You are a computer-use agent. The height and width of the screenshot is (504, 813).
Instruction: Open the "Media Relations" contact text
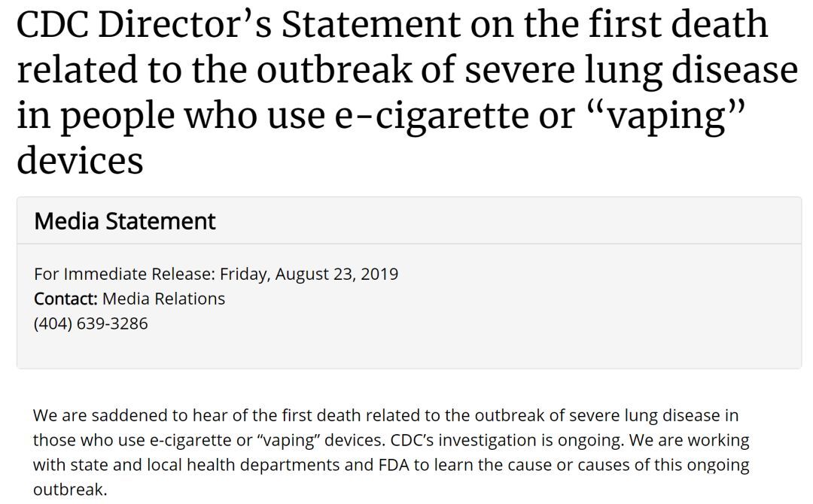tap(164, 299)
